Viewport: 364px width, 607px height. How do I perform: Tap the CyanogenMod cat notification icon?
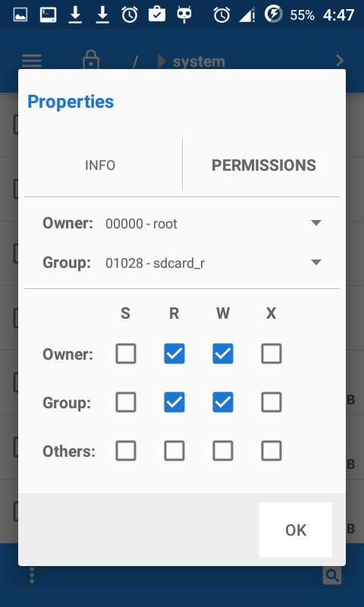pyautogui.click(x=184, y=14)
